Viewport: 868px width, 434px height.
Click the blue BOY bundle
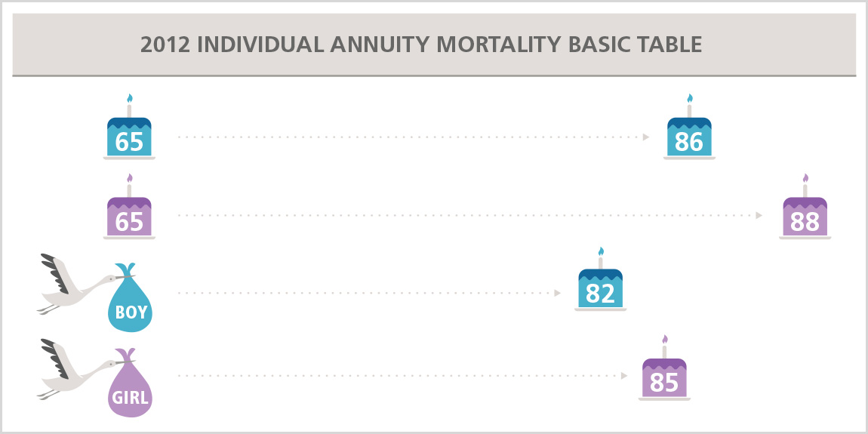[131, 300]
